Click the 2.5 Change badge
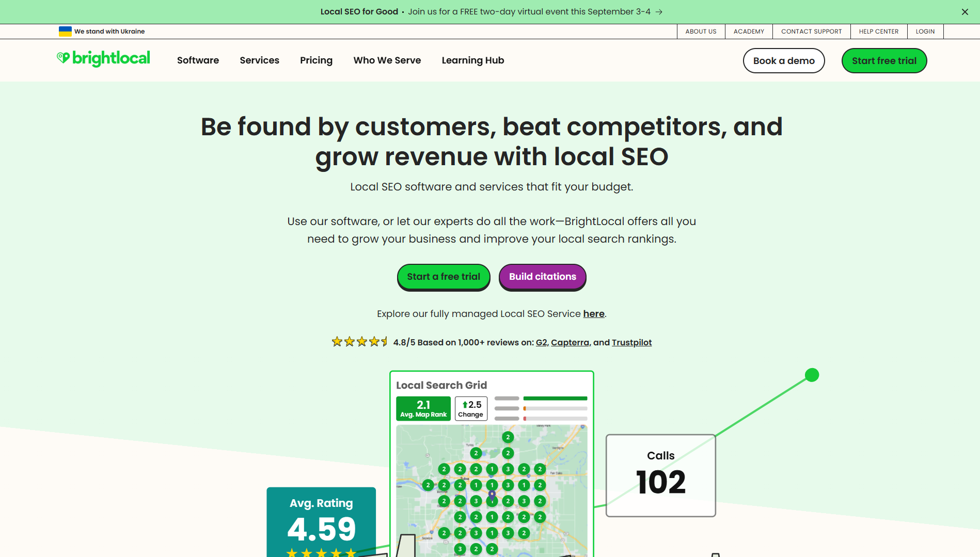Screen dimensions: 980x557 (x=471, y=409)
